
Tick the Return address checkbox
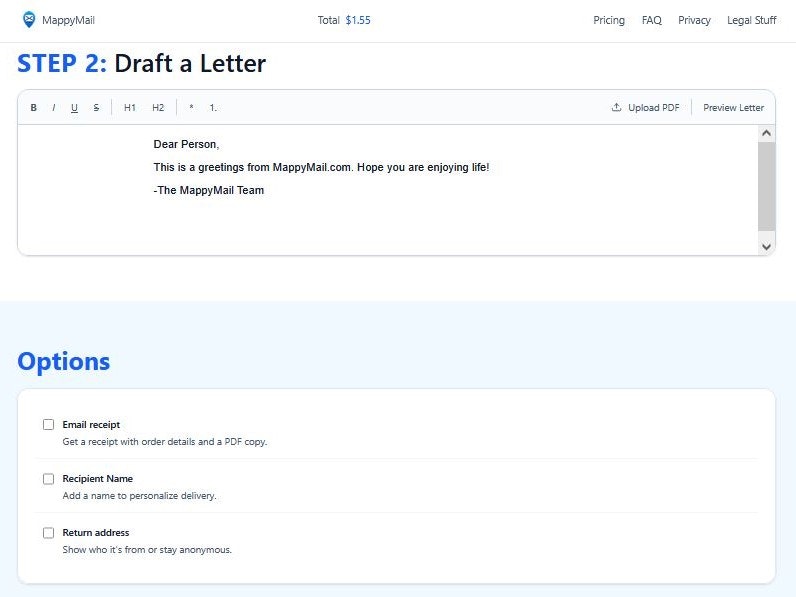48,533
